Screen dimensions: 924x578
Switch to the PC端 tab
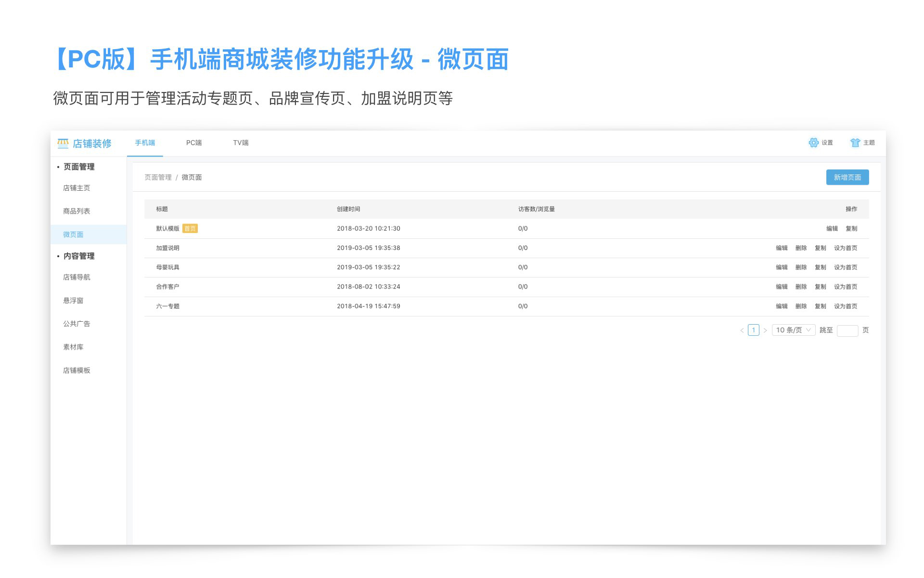click(x=194, y=143)
